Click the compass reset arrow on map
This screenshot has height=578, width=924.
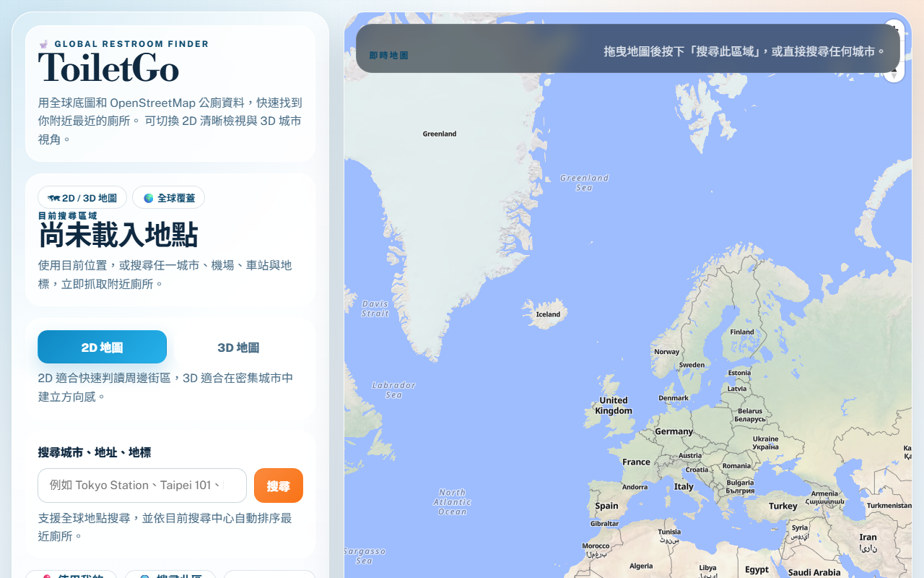click(894, 74)
